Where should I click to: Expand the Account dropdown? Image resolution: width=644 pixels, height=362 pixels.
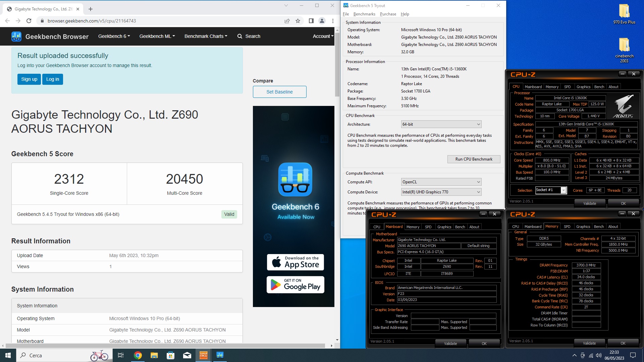point(323,36)
